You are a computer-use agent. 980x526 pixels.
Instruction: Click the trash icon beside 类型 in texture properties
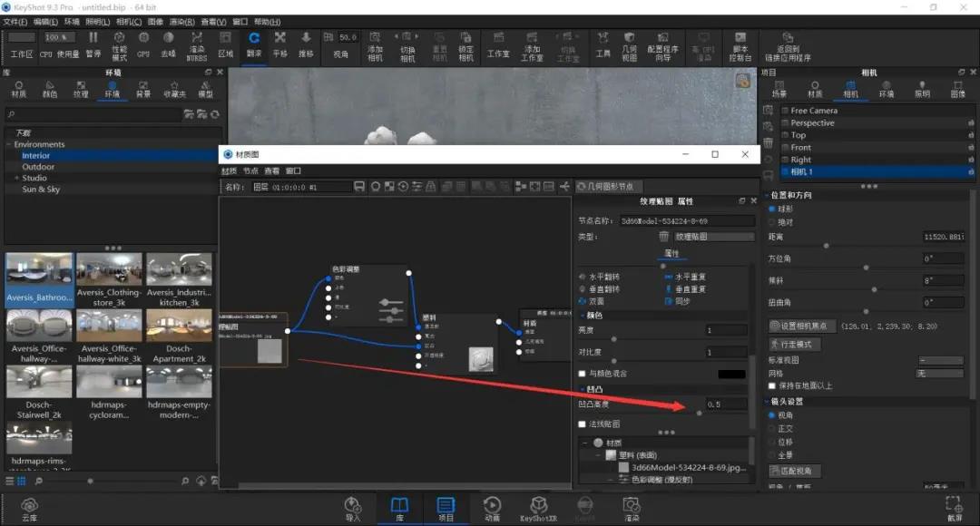(663, 236)
